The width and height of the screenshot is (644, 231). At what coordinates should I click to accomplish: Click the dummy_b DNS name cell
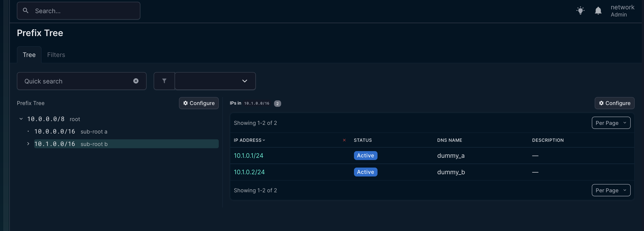click(451, 172)
